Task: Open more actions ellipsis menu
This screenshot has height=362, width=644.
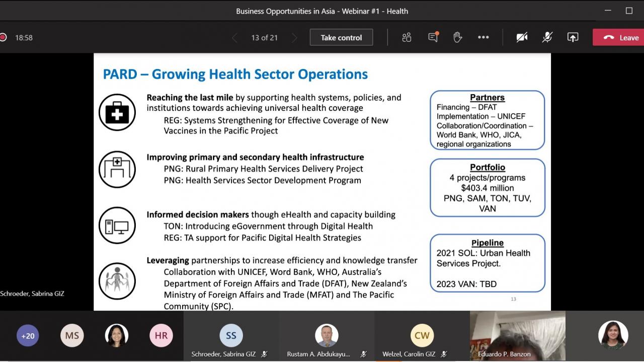Action: tap(484, 37)
